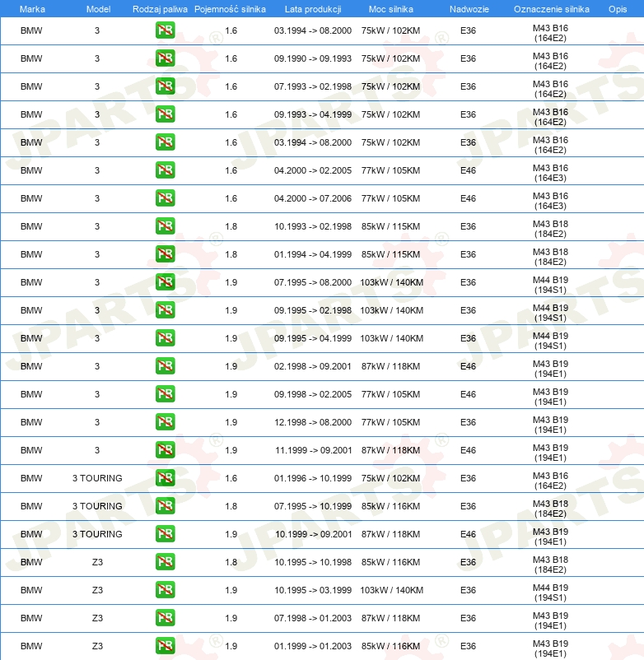
Task: Select fuel icon in Z3 07.1998 -> 01.2003 row
Action: pyautogui.click(x=165, y=618)
